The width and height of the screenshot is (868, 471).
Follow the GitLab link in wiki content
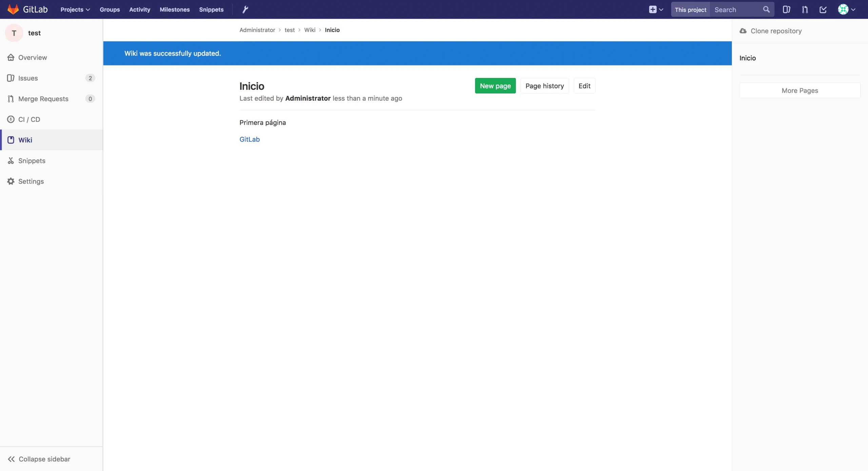tap(250, 139)
